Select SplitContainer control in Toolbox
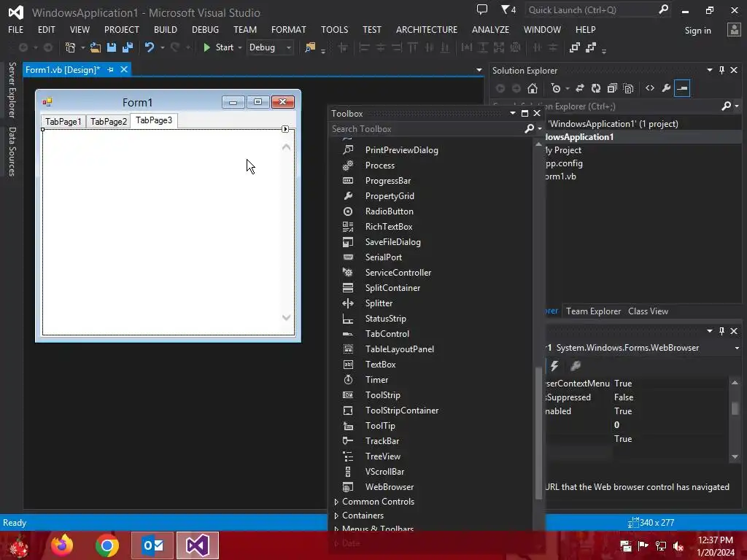Screen dimensions: 747x560 (392, 288)
